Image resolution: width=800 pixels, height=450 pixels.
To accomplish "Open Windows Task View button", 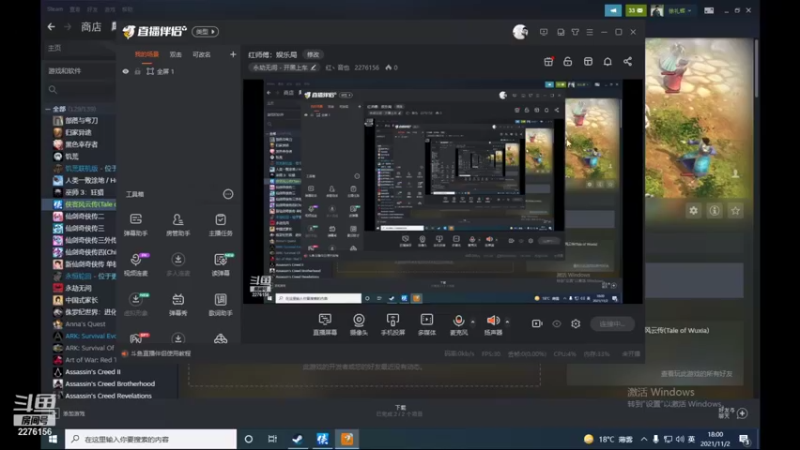I will (x=272, y=439).
